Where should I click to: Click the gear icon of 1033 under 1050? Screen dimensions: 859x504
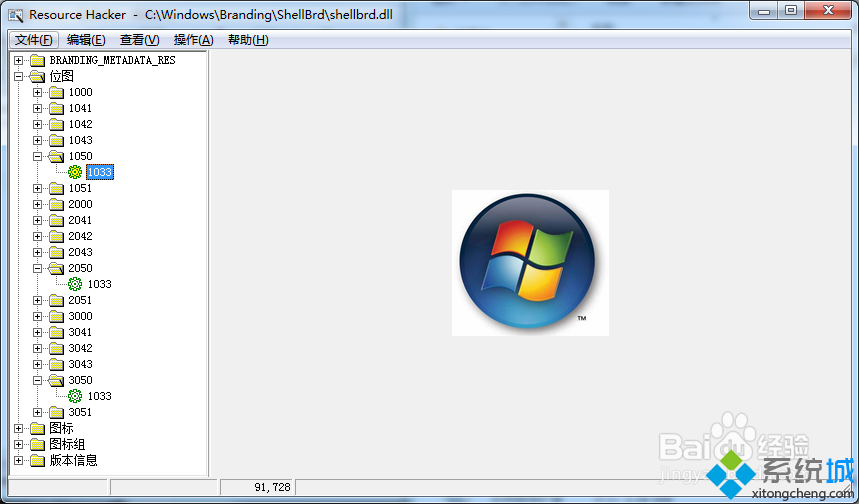75,172
